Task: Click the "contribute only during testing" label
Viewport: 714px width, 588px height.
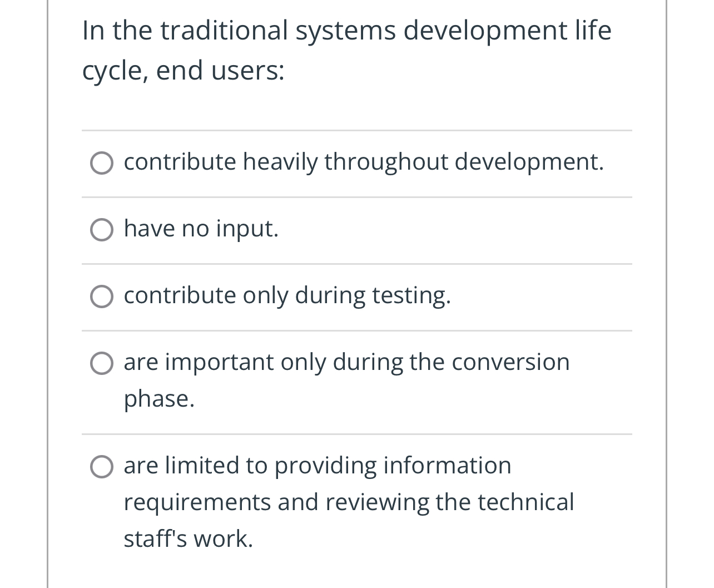Action: click(287, 295)
